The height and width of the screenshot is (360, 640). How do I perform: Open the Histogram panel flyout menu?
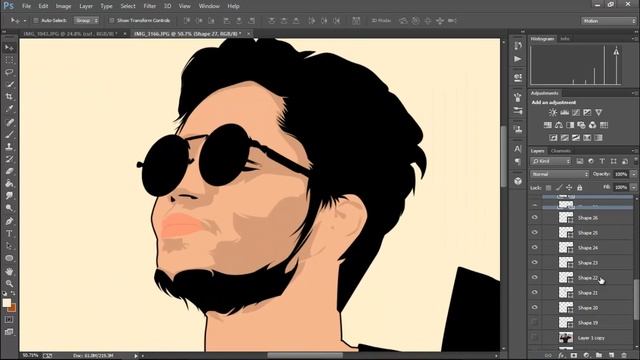tap(634, 38)
